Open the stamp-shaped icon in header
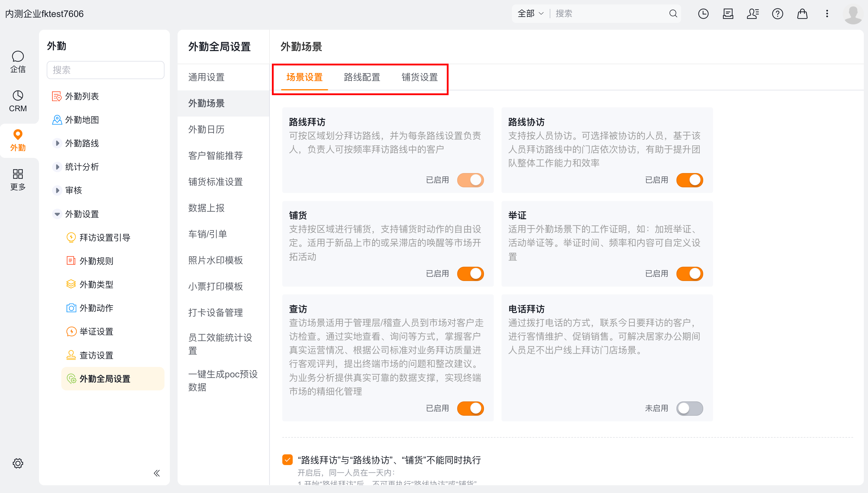Viewport: 868px width, 493px height. coord(728,14)
